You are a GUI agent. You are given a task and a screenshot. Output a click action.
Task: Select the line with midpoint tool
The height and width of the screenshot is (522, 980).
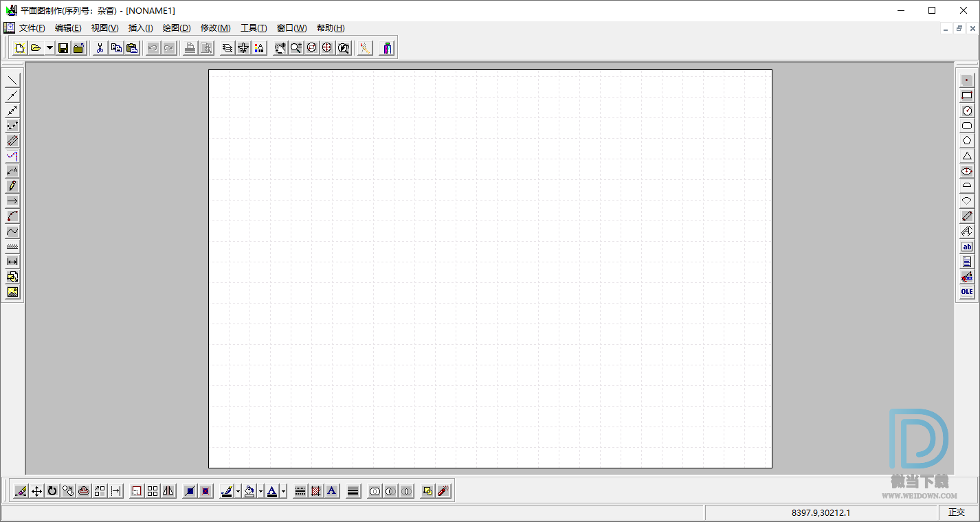coord(12,95)
